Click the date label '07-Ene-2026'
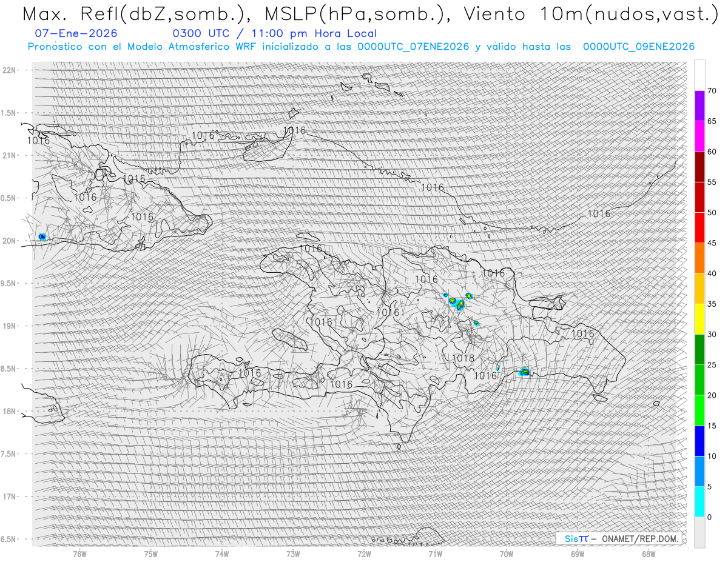Screen dimensions: 728x562 click(76, 34)
